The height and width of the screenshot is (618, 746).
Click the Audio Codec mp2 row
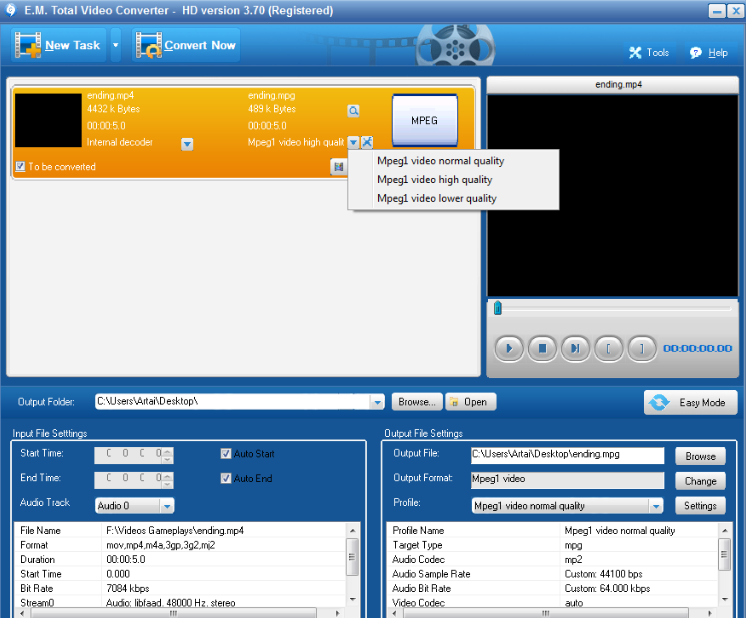(553, 559)
